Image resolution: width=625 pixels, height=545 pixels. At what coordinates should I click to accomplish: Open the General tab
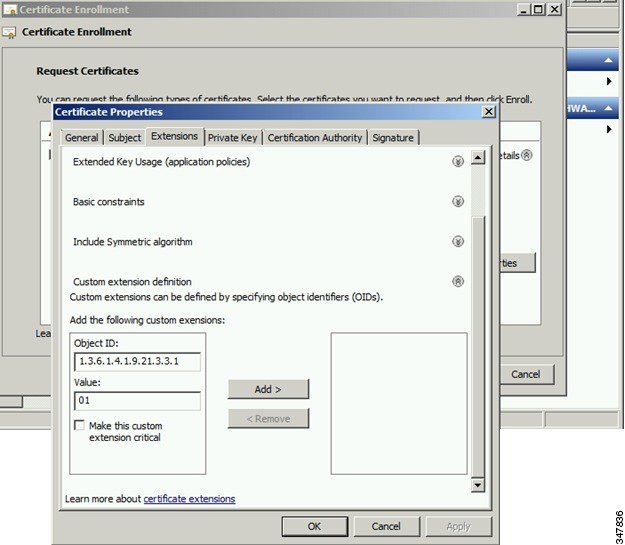(x=82, y=138)
